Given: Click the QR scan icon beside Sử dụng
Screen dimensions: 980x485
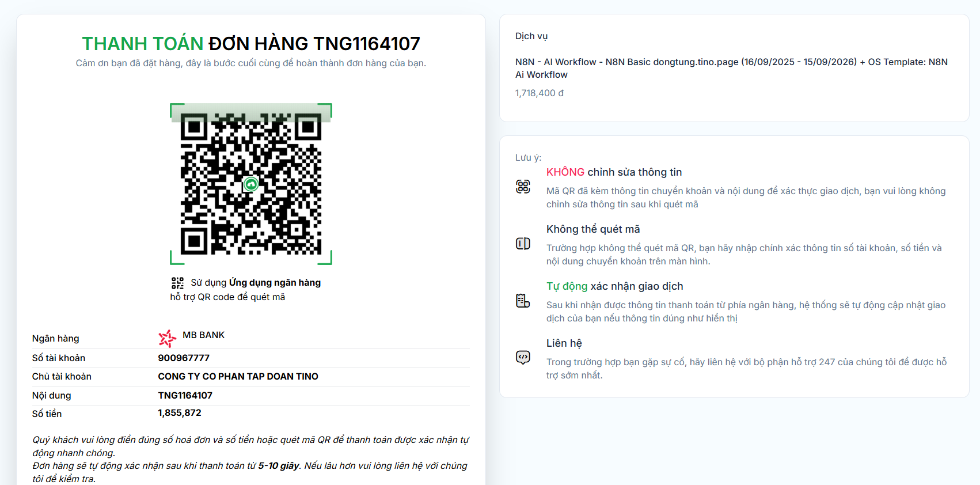Looking at the screenshot, I should tap(177, 283).
